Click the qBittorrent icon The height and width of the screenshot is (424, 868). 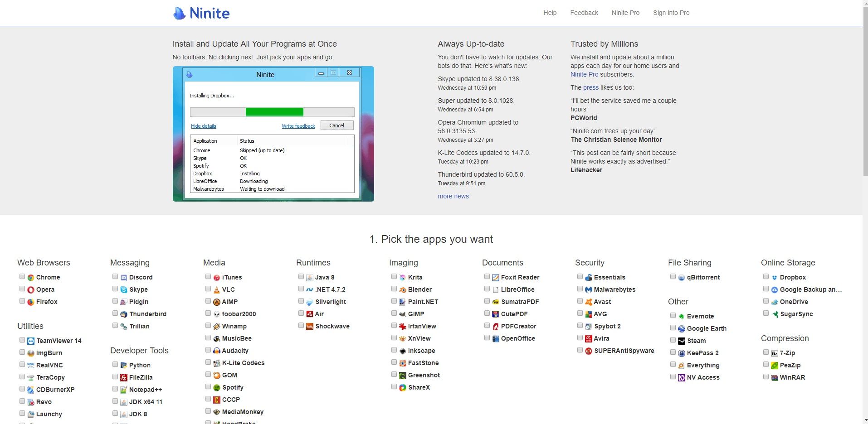pos(682,278)
